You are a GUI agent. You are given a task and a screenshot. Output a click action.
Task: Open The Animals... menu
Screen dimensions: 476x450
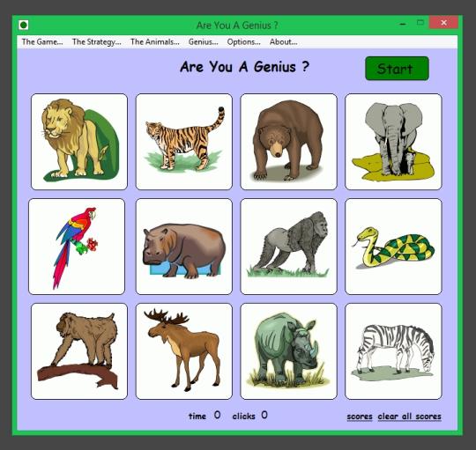[155, 42]
